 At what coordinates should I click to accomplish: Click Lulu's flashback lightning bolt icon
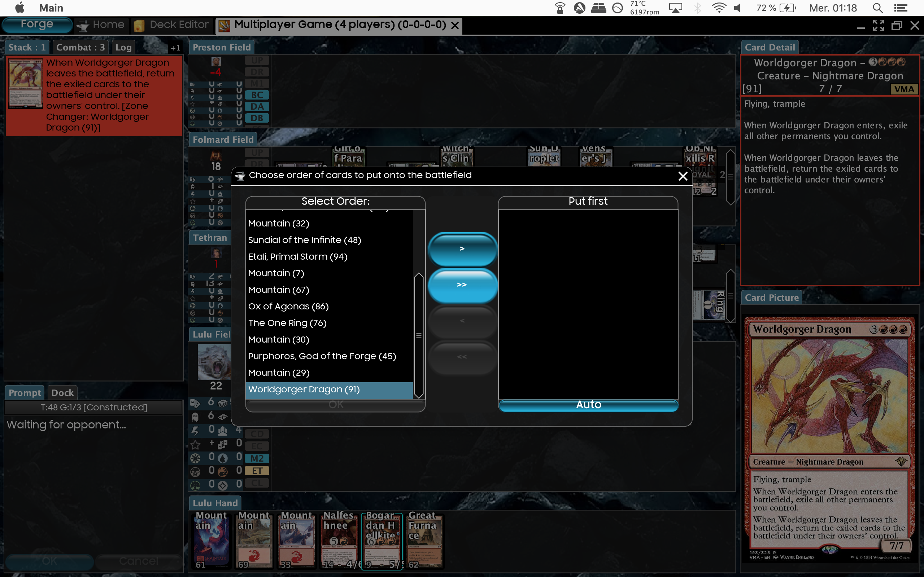click(x=195, y=431)
